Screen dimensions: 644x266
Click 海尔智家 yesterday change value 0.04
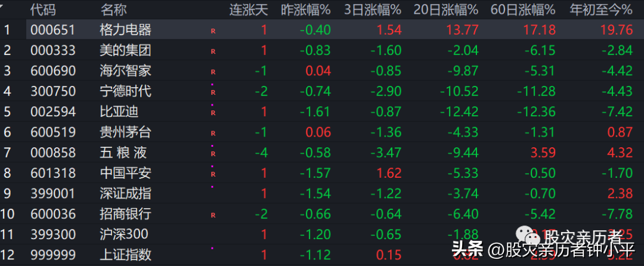pos(318,71)
